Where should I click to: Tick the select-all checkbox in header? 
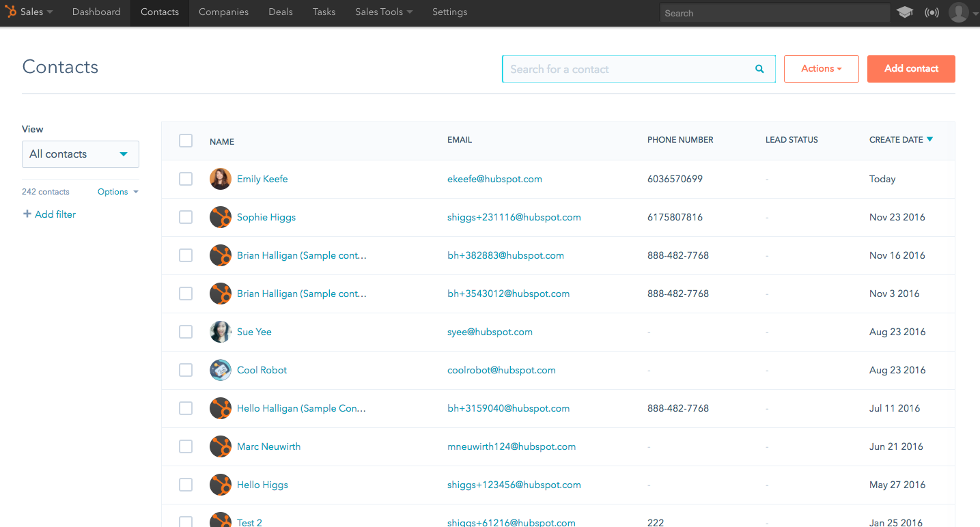186,141
